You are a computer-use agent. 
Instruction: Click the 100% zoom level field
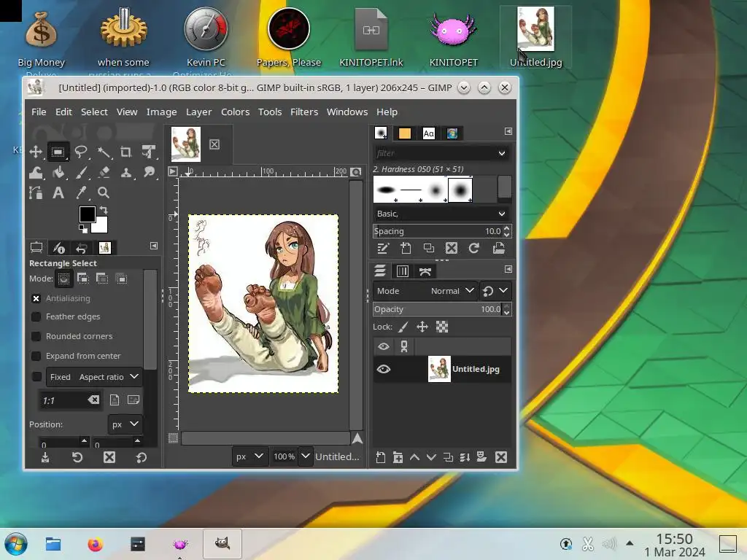tap(283, 456)
